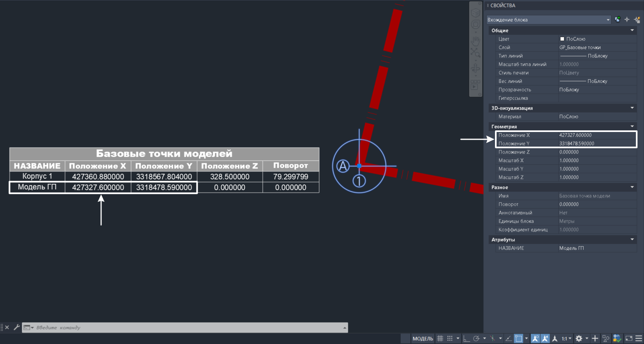
Task: Switch to МОДЕЛЬ model space tab
Action: 423,338
